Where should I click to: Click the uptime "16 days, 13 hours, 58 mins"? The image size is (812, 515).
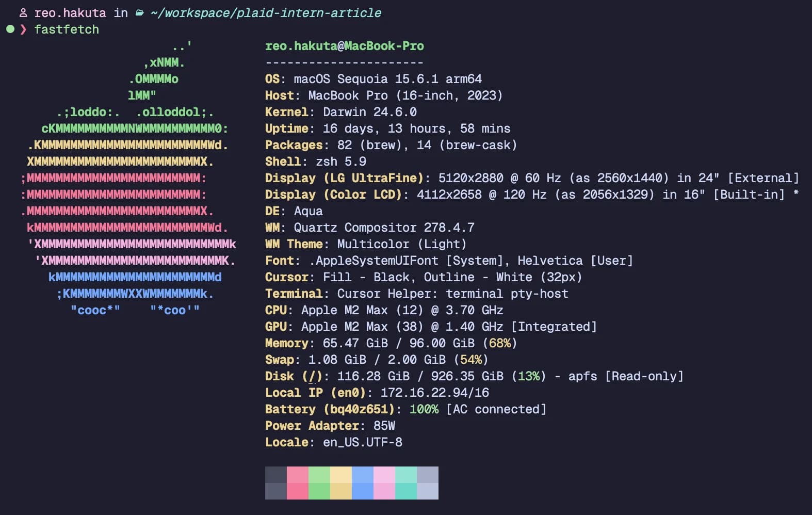pos(417,128)
